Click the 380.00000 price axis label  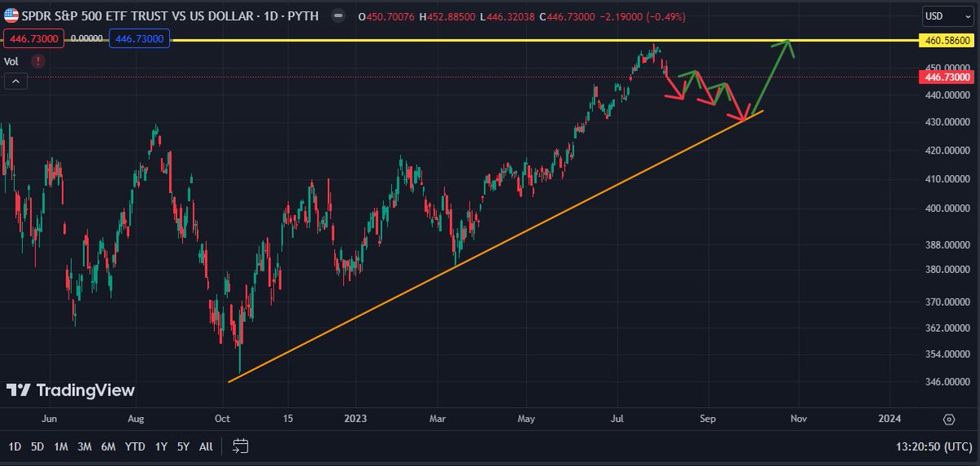tap(948, 269)
